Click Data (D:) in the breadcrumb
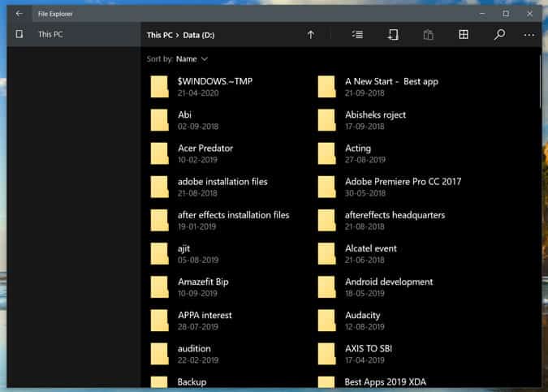The image size is (548, 392). click(x=199, y=35)
